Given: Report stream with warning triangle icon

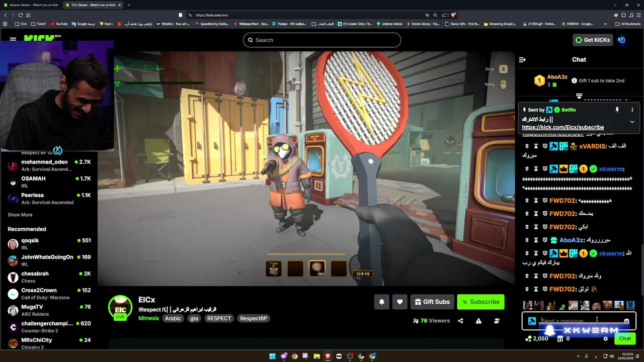Looking at the screenshot, I should 478,321.
